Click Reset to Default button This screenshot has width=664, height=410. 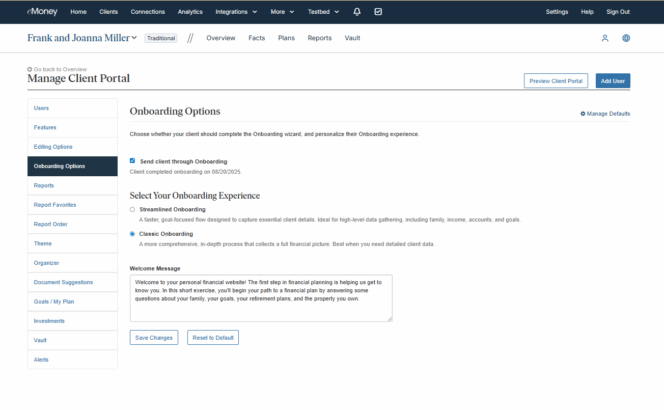[212, 338]
